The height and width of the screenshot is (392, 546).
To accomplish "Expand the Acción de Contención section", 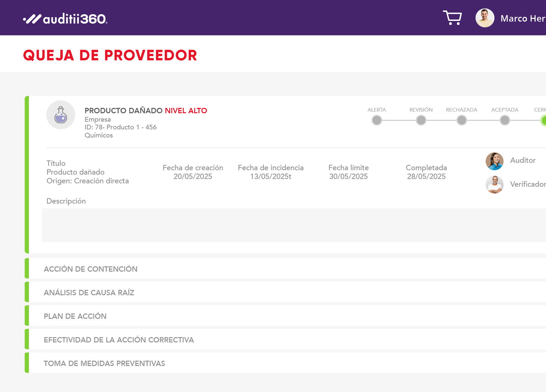I will coord(91,269).
